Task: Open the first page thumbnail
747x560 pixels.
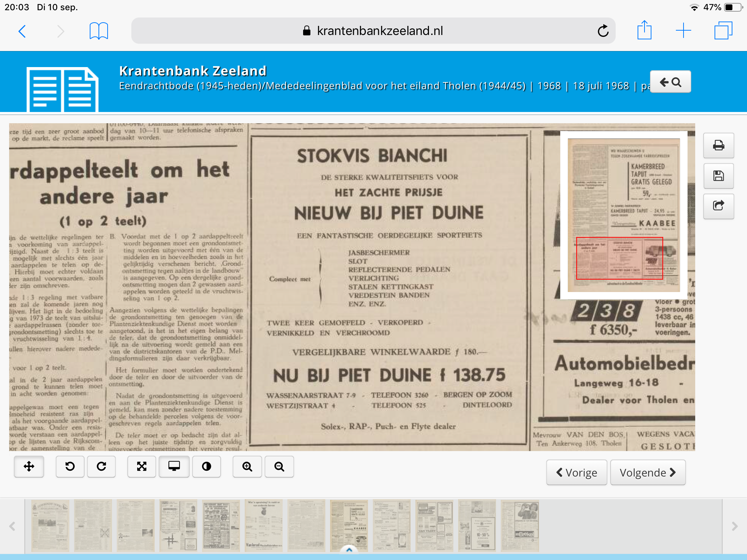Action: [50, 525]
